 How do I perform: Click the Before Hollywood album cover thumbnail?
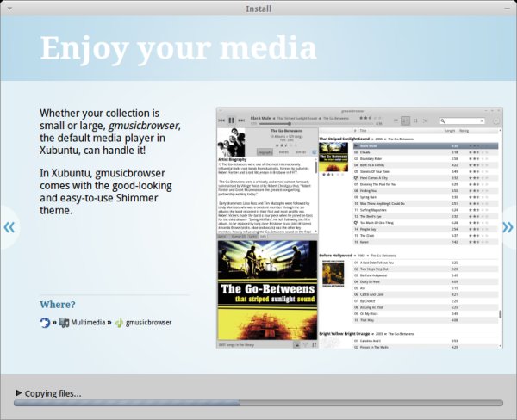pos(333,274)
